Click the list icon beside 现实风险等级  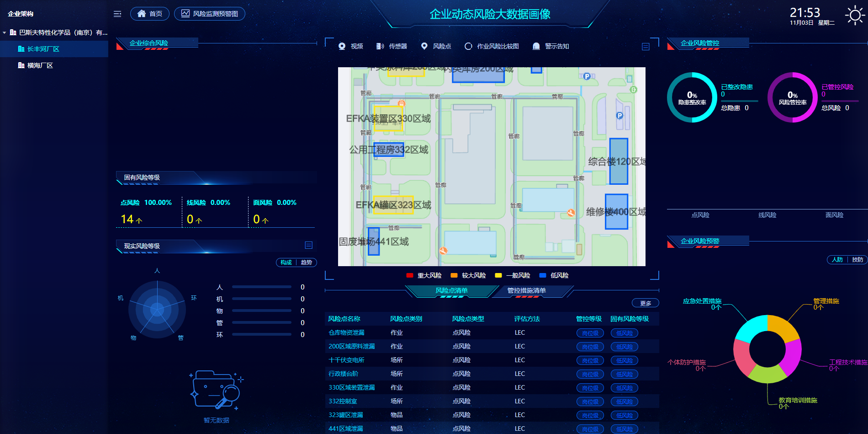(309, 246)
